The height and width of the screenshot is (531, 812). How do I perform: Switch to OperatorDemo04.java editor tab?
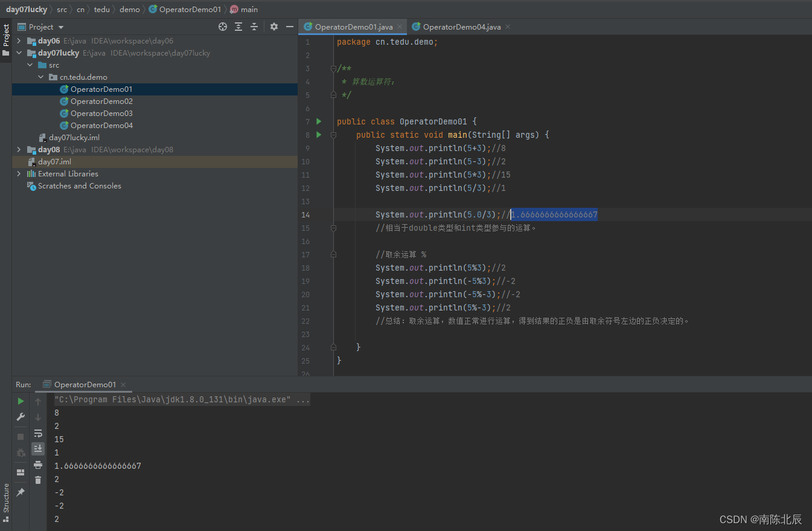[462, 27]
